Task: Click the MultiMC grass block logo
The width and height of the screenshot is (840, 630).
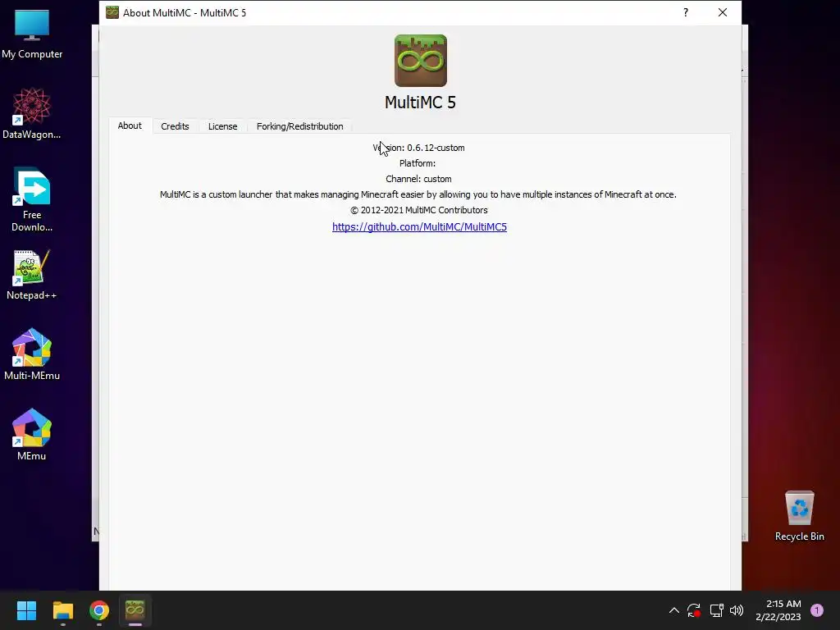Action: coord(421,61)
